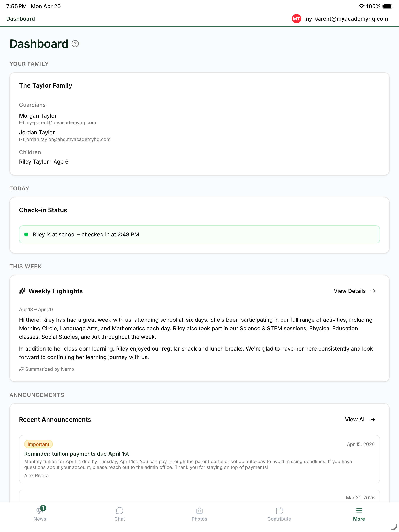The image size is (399, 532).
Task: Click the Riley check-in status banner
Action: click(199, 234)
